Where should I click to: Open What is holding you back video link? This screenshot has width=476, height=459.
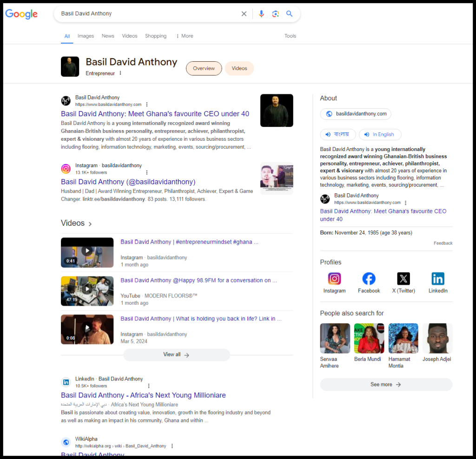[x=201, y=319]
